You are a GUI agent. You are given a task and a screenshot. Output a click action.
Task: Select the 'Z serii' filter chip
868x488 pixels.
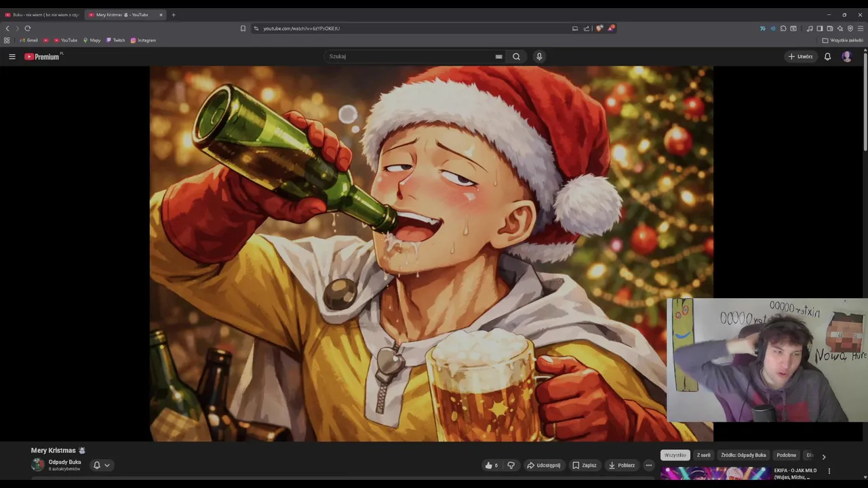coord(704,455)
